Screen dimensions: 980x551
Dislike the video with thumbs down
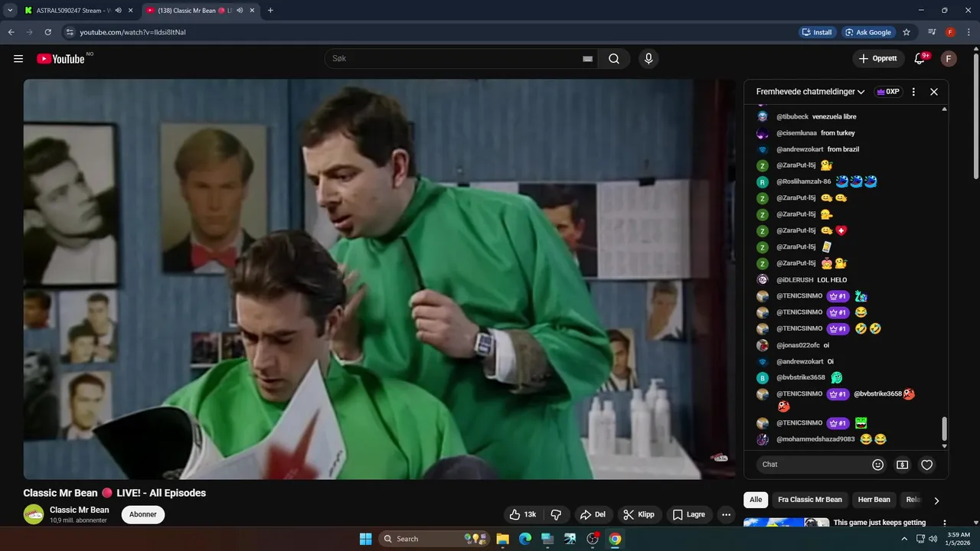point(557,514)
